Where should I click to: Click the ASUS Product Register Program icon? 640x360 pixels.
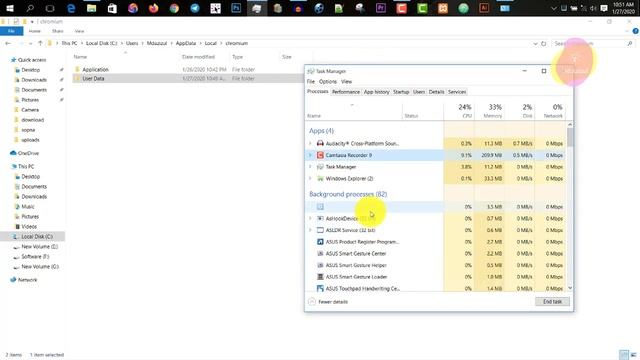[320, 242]
